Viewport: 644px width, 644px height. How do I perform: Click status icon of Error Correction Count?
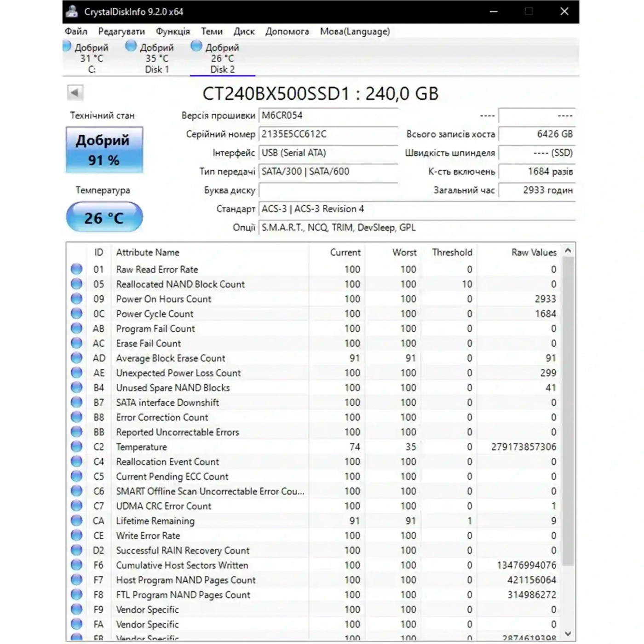[76, 417]
